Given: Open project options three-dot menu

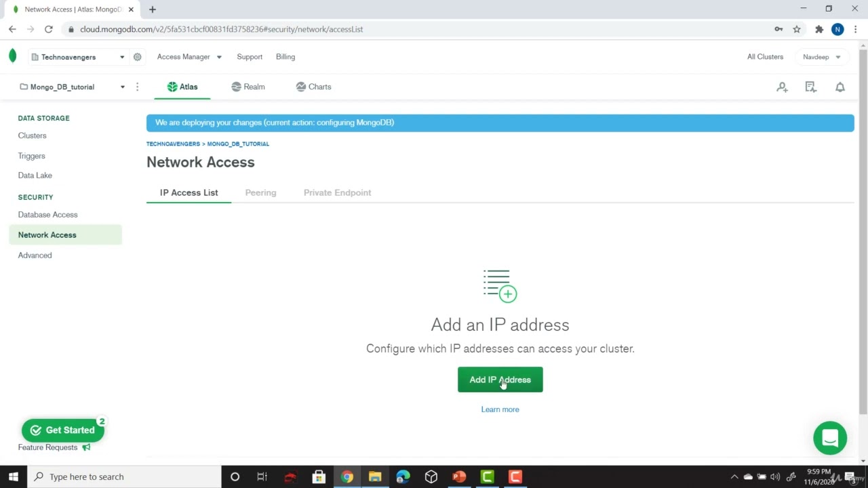Looking at the screenshot, I should pyautogui.click(x=137, y=87).
